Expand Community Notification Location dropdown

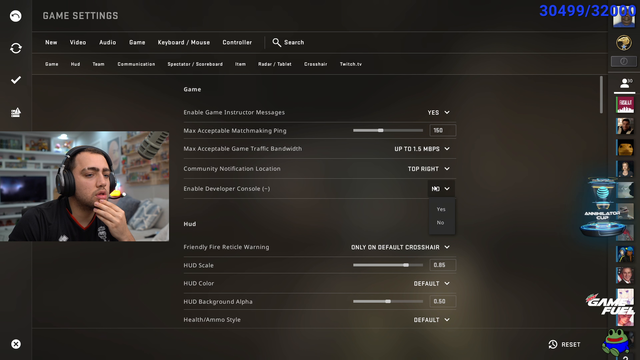pyautogui.click(x=429, y=169)
